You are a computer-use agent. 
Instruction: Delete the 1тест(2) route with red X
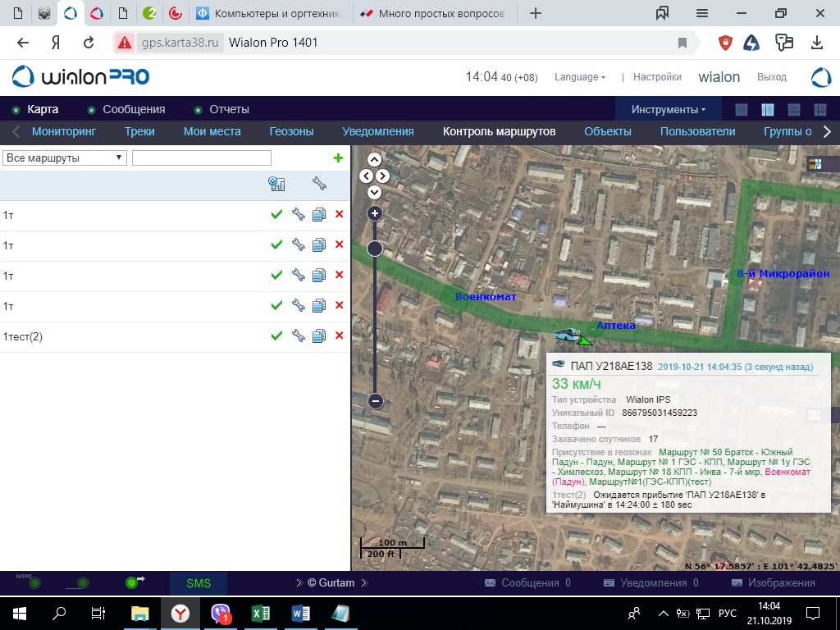(339, 336)
